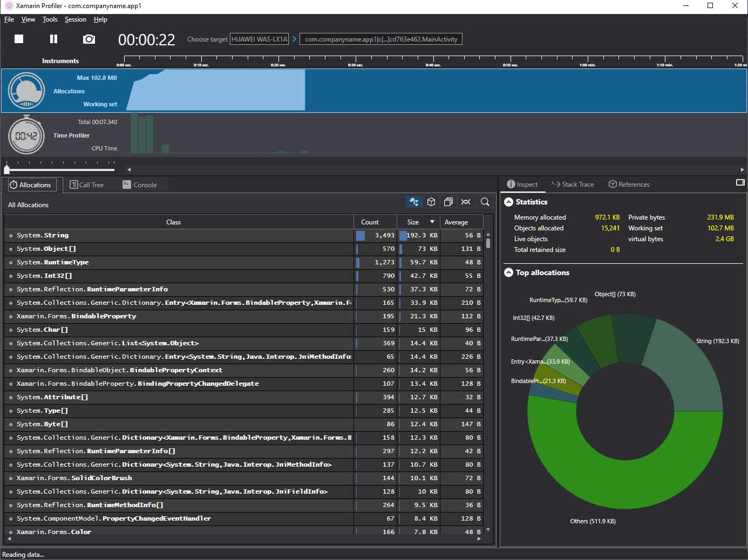The image size is (748, 560).
Task: Select the highlighted call-tree grouping icon
Action: coord(413,202)
